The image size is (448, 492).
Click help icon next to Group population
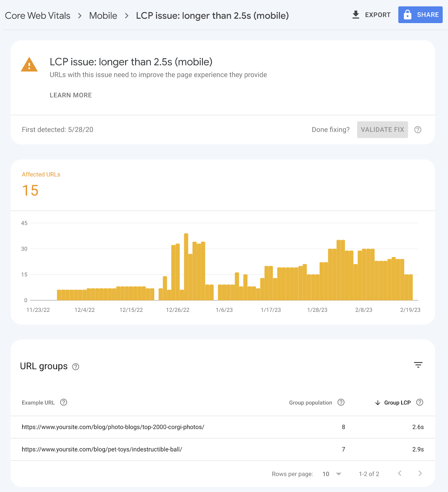click(x=341, y=403)
